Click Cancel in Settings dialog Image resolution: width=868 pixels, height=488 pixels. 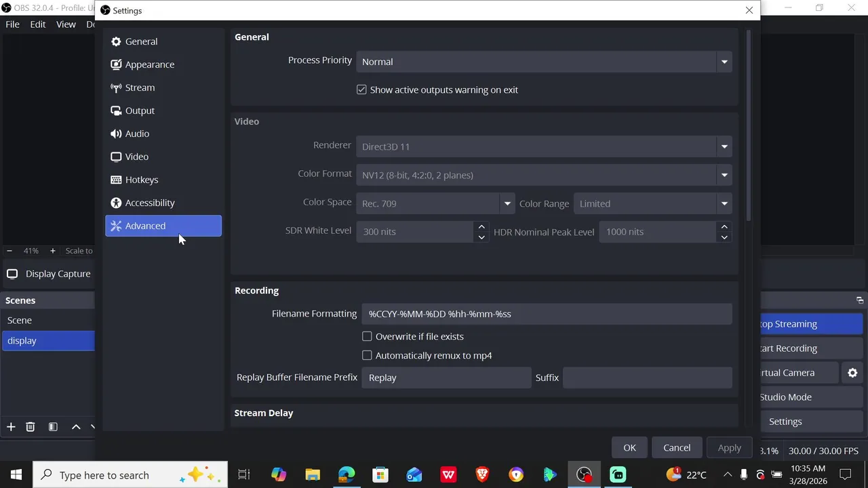coord(677,447)
